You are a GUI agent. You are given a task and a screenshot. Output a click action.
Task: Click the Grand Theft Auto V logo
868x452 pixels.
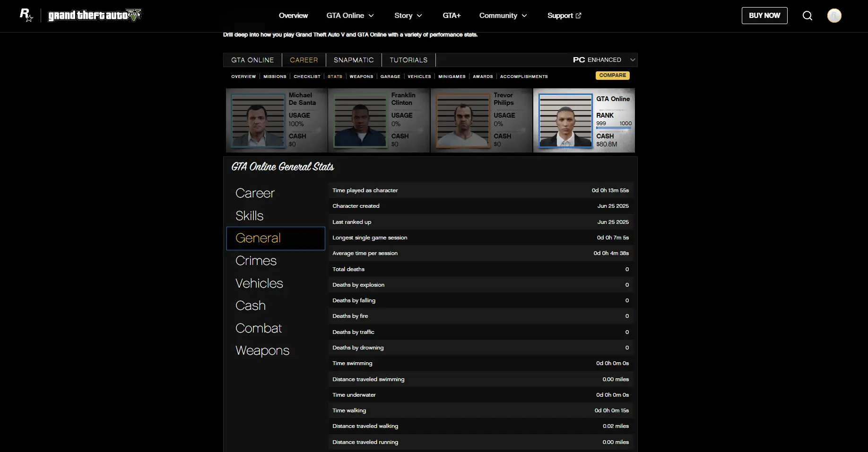[x=95, y=16]
